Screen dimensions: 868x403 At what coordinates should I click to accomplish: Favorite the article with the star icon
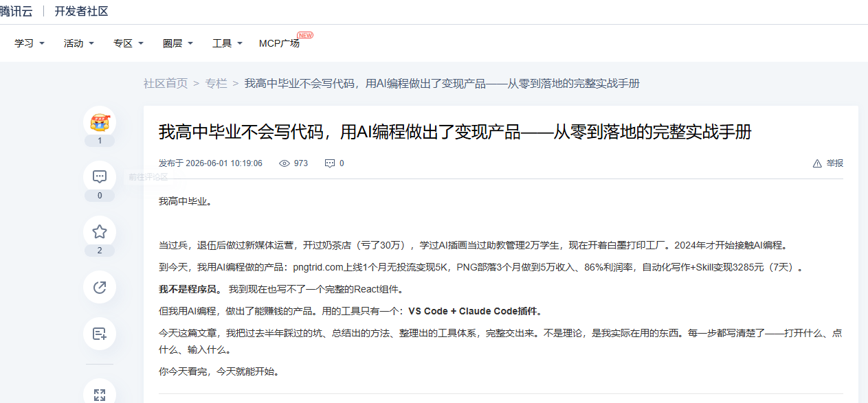click(100, 231)
